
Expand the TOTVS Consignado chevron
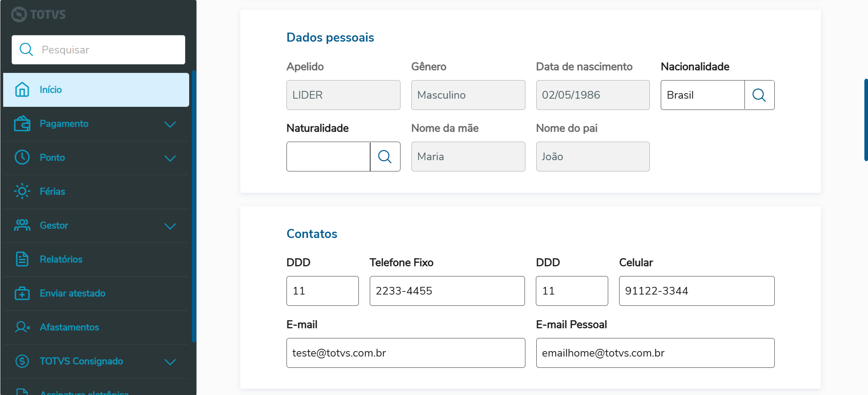[170, 362]
